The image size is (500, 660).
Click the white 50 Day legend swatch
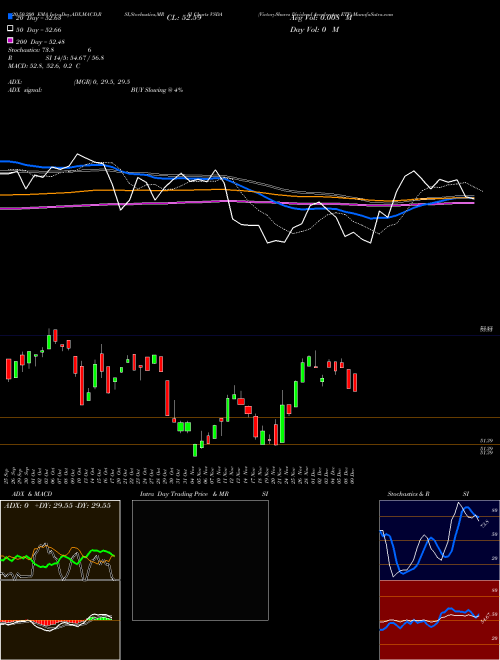click(x=10, y=29)
